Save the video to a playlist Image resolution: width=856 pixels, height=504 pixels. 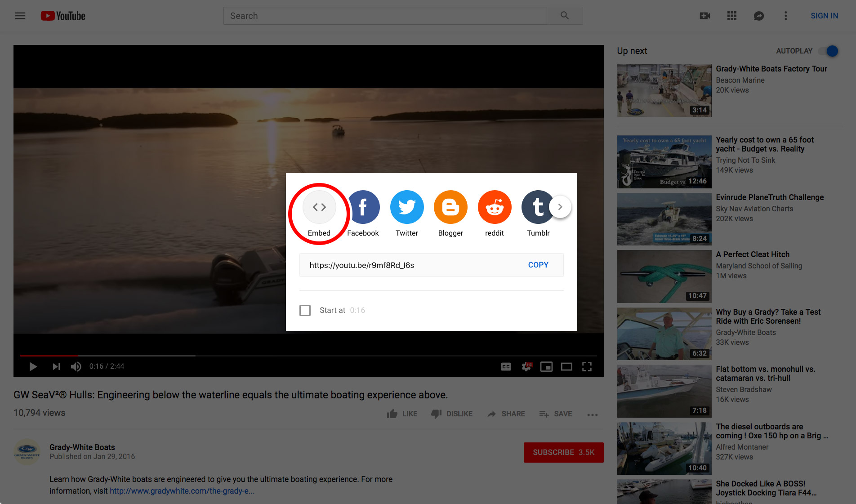click(556, 414)
